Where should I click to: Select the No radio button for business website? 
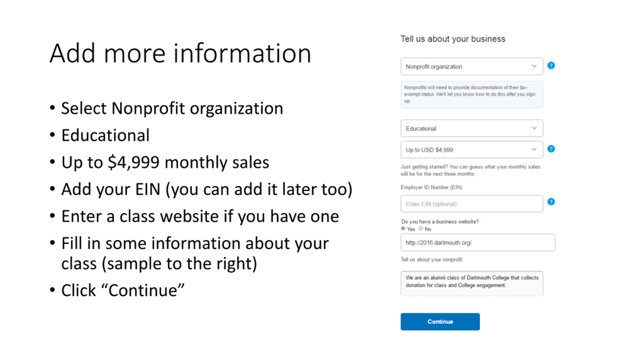(421, 229)
